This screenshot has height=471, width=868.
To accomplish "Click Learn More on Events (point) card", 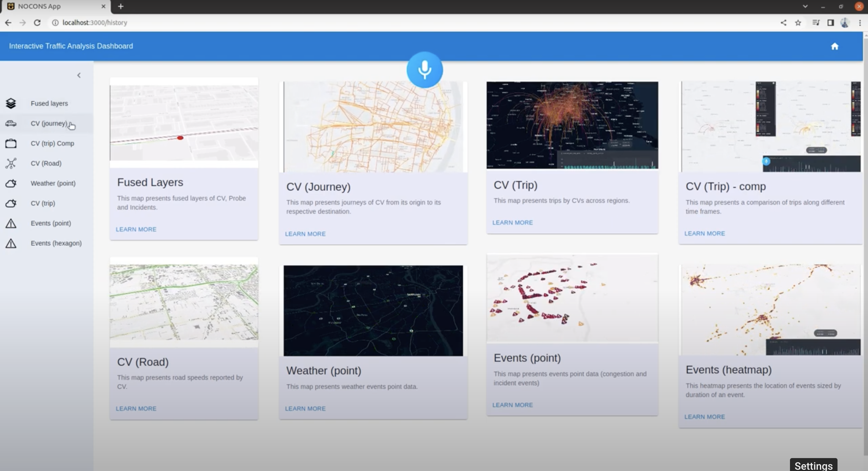I will (513, 405).
